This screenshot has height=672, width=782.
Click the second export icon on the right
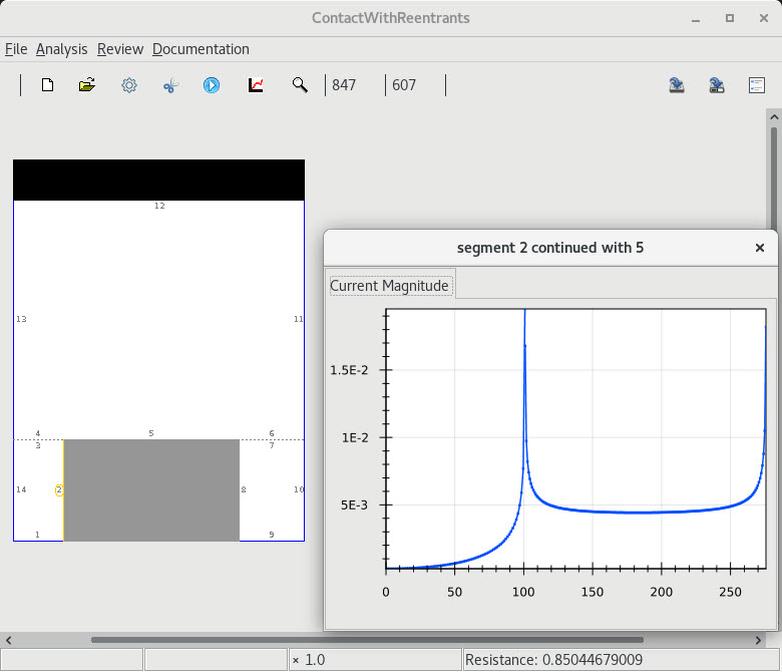(x=716, y=85)
